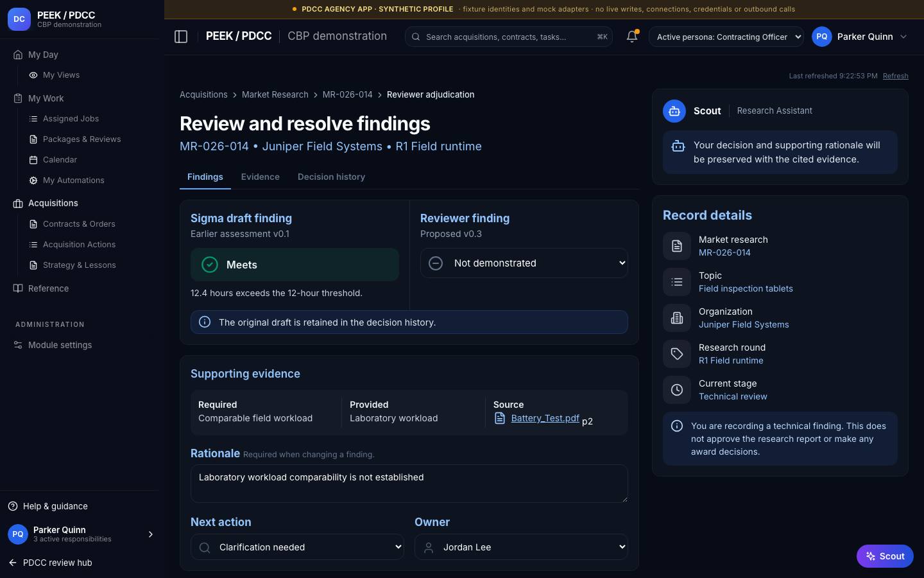Open Module settings under Administration
The image size is (924, 578).
point(60,345)
